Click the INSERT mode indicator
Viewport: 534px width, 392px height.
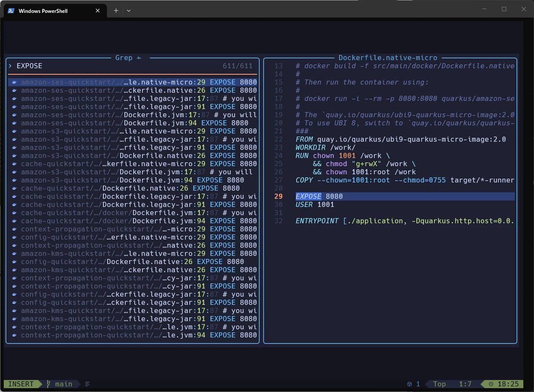20,384
